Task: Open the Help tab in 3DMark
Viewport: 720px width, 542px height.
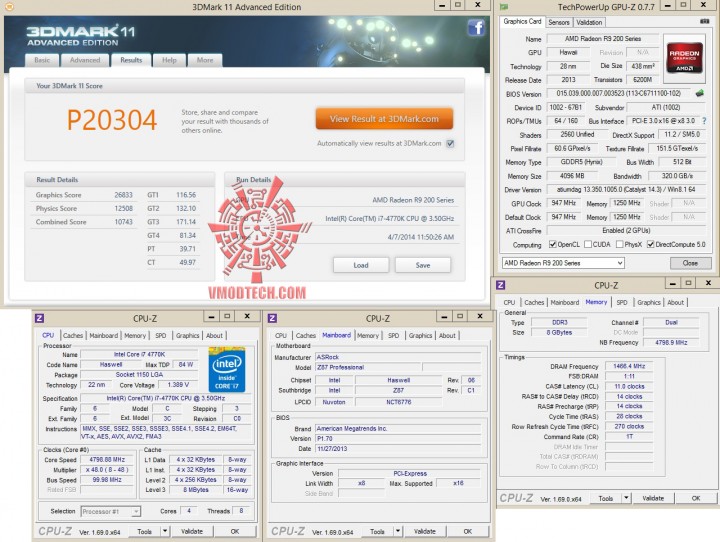Action: pyautogui.click(x=169, y=60)
